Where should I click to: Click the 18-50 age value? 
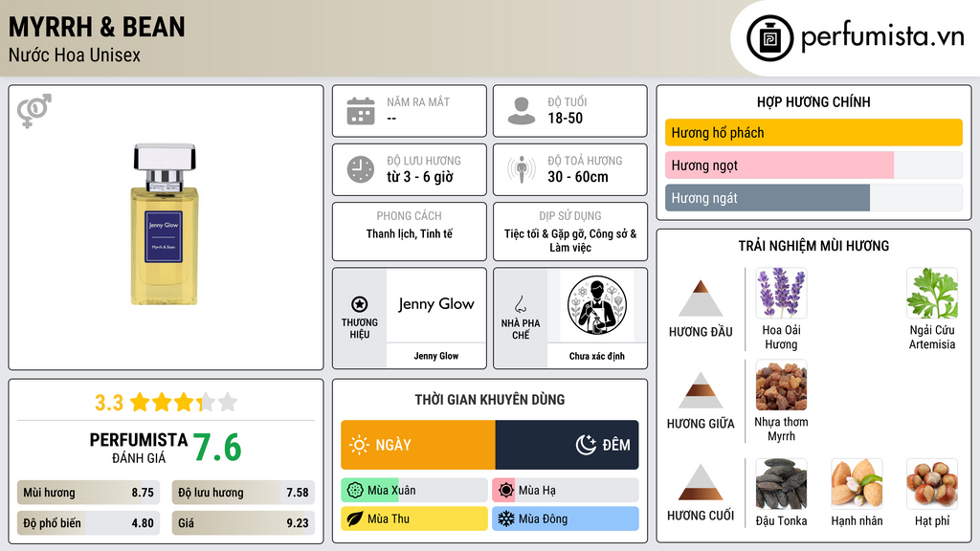point(565,118)
